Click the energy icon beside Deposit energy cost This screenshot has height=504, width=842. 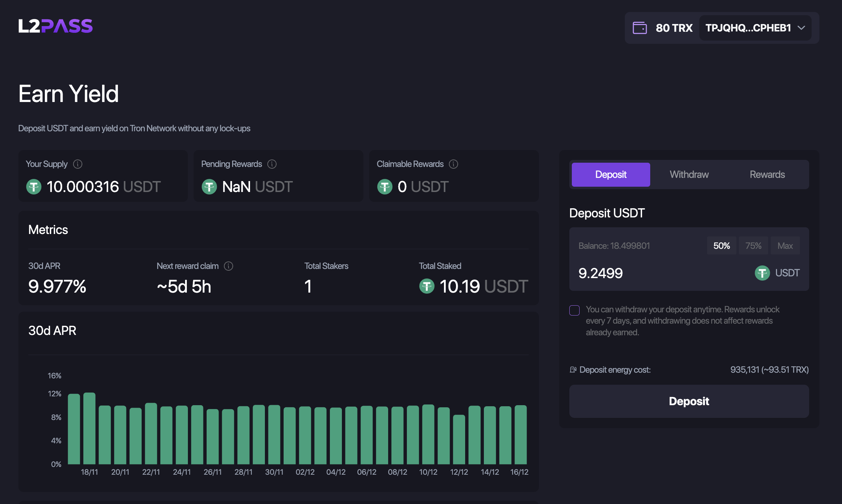click(x=573, y=370)
